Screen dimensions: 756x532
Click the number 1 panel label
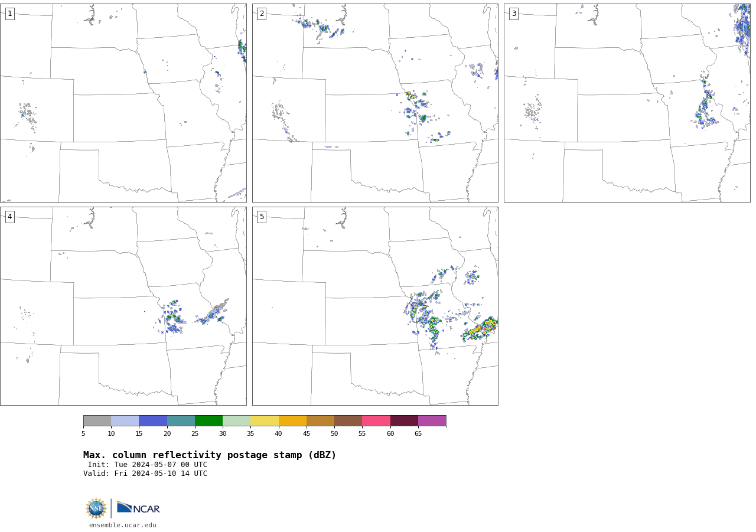[9, 14]
